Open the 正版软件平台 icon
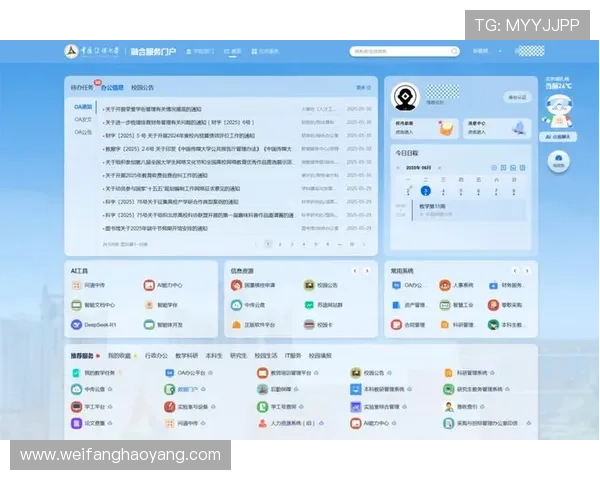 click(x=236, y=325)
